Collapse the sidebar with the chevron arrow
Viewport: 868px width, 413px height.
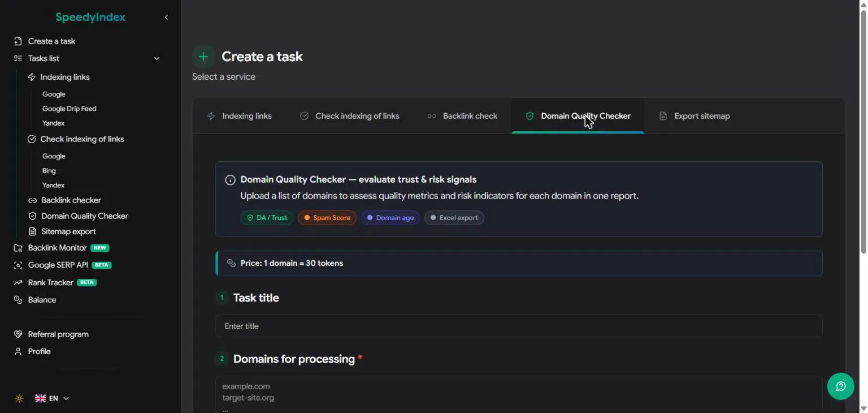tap(166, 18)
